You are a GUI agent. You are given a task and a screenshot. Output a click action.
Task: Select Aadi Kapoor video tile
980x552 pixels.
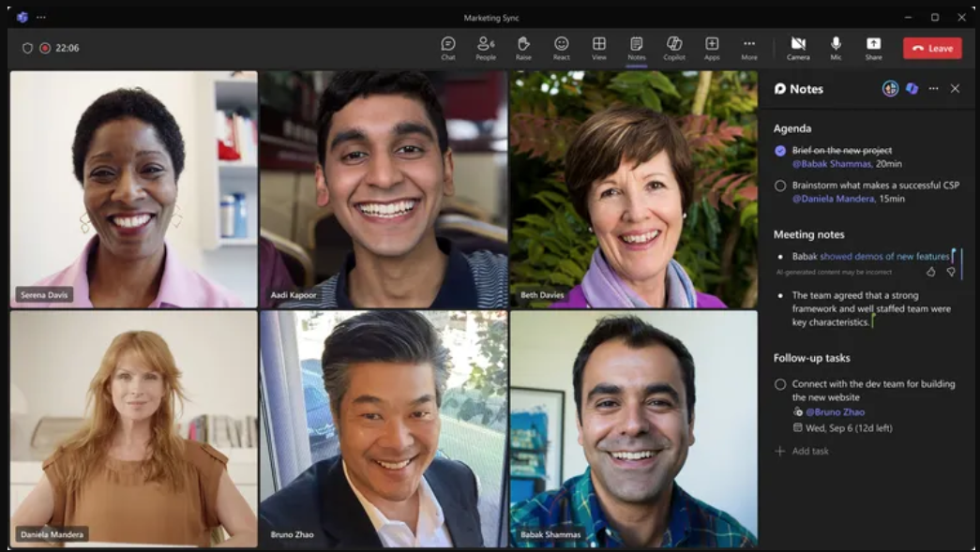pos(384,189)
